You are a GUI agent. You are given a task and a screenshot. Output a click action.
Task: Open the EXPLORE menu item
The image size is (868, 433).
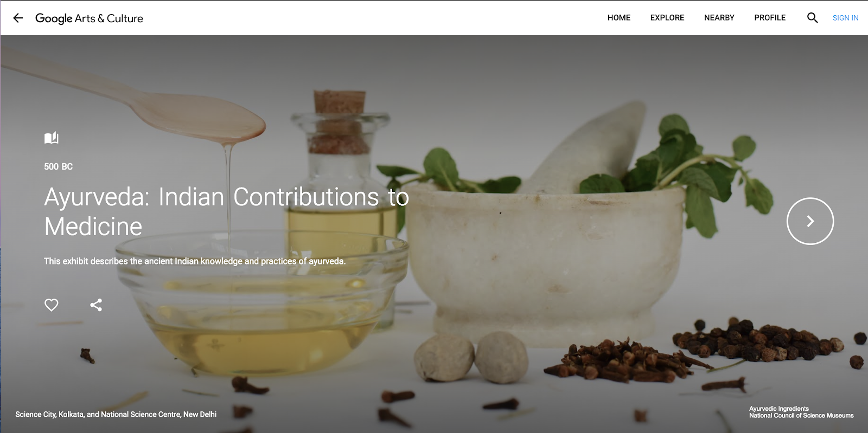pos(667,18)
